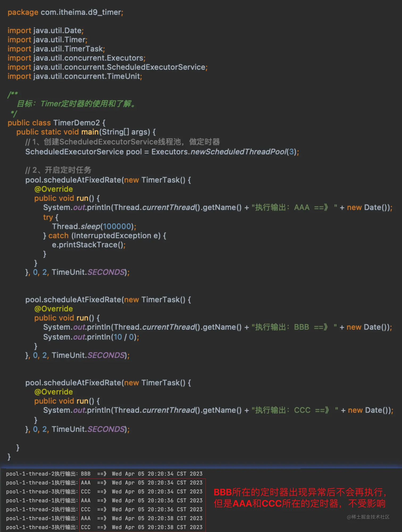Click the println line printing AAA
This screenshot has height=532, width=402.
click(218, 207)
